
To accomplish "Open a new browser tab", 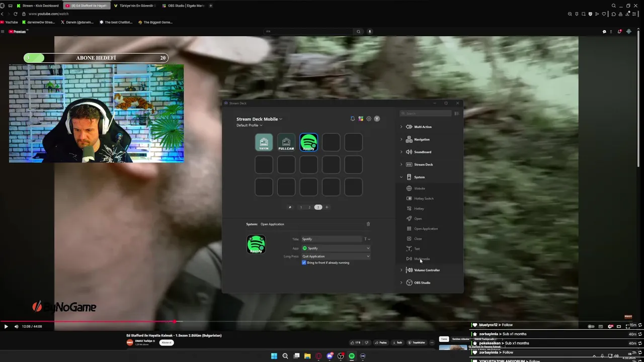I will point(211,6).
